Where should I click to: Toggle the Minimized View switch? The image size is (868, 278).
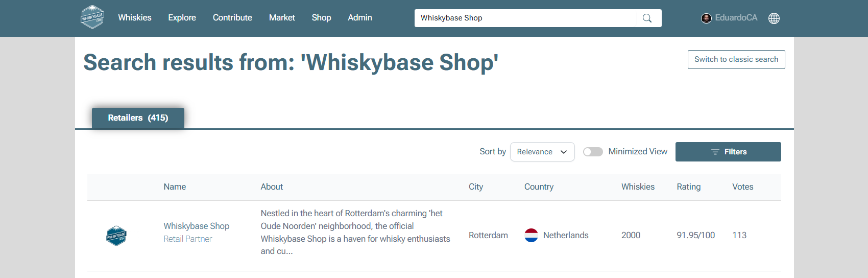(x=593, y=152)
